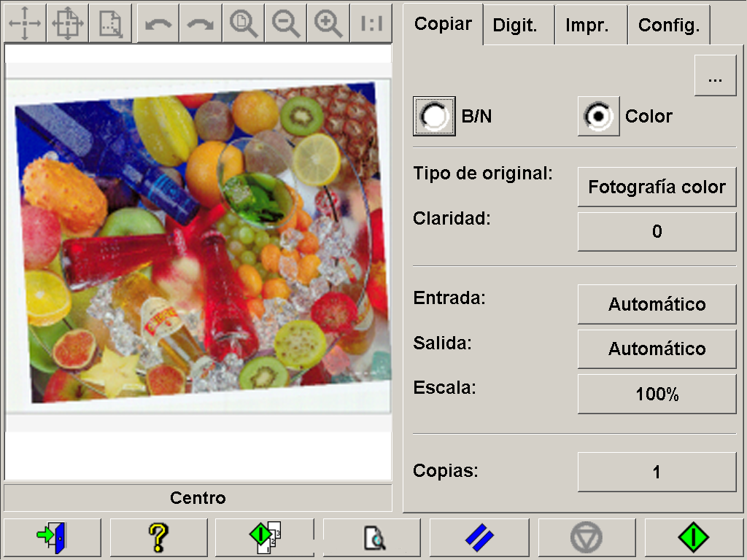Click the rotate right arrow icon
747x560 pixels.
201,23
